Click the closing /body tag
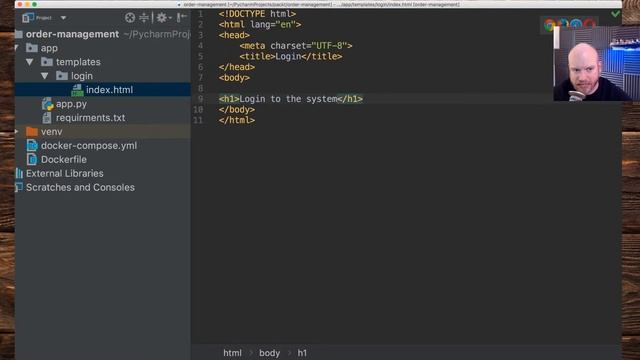 click(237, 109)
